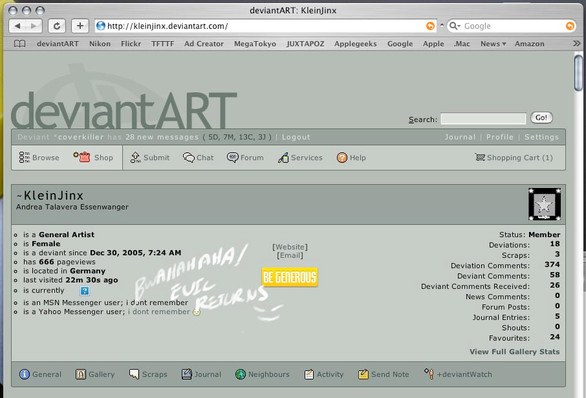Click the page's vertical scrollbar thumb
Image resolution: width=586 pixels, height=398 pixels.
point(578,73)
